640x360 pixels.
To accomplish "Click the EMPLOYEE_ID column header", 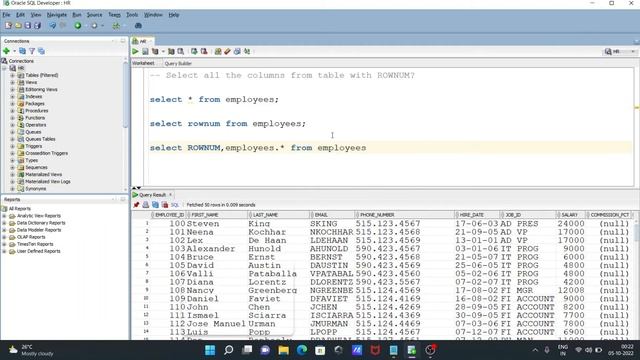I will coord(169,215).
